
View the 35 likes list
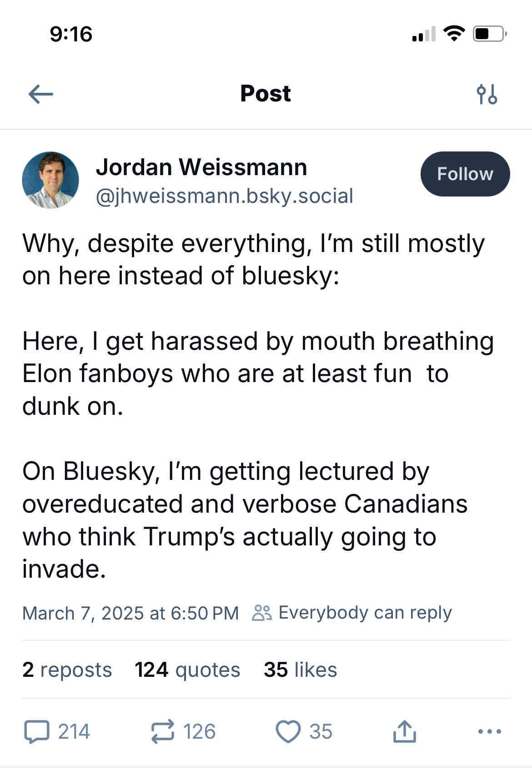[x=300, y=670]
